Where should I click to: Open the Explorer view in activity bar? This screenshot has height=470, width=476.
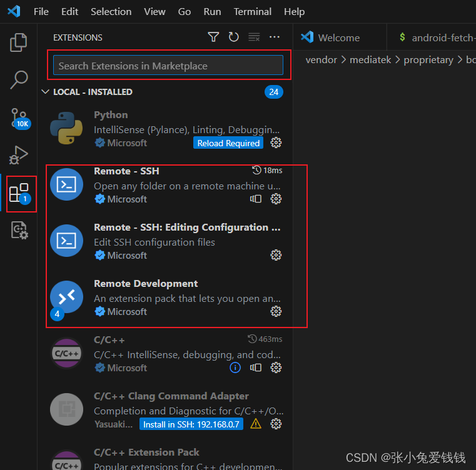pyautogui.click(x=19, y=42)
